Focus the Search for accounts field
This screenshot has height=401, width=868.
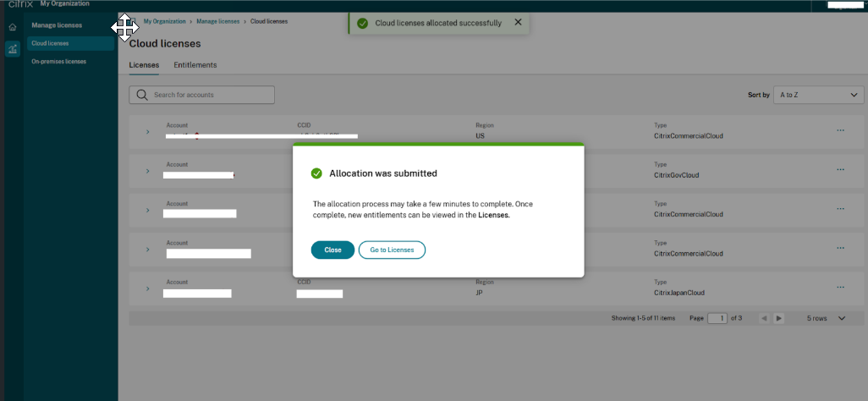(201, 95)
